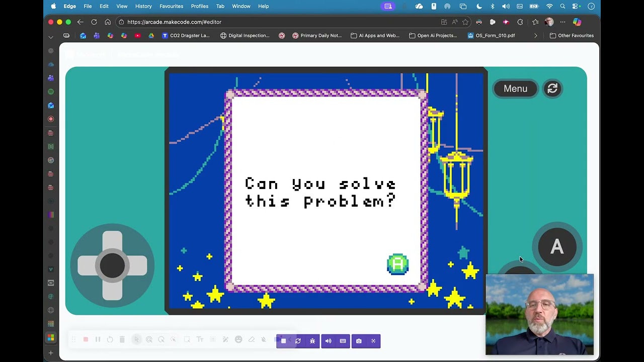Open the Digital Inspection... bookmark
The width and height of the screenshot is (644, 362).
245,36
